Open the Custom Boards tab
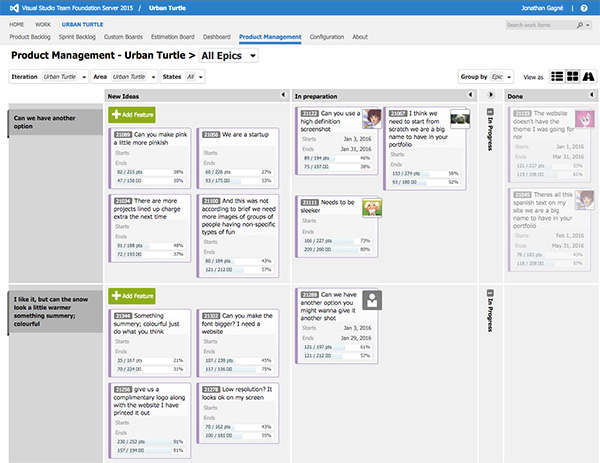The image size is (600, 463). (x=123, y=37)
